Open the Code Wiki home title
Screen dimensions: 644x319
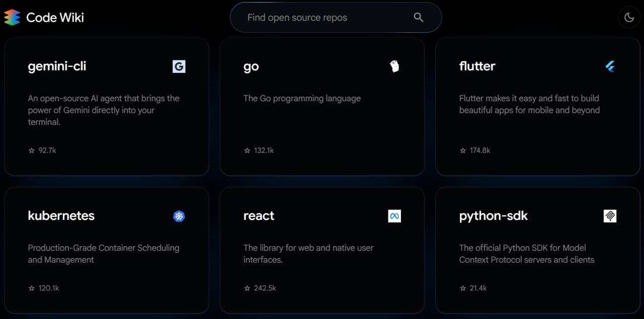[55, 18]
